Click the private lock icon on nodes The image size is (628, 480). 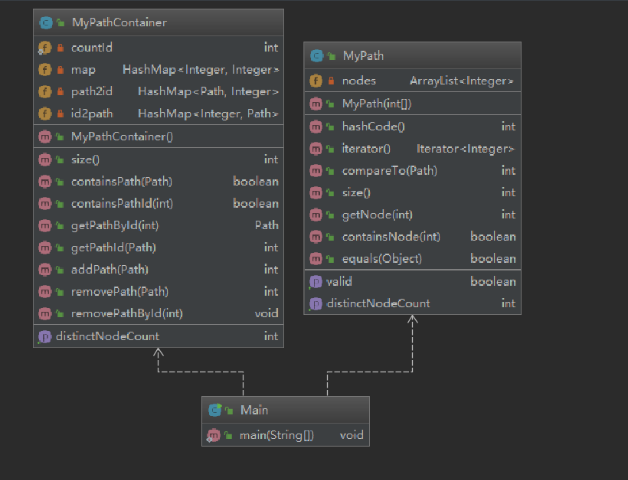[x=331, y=81]
